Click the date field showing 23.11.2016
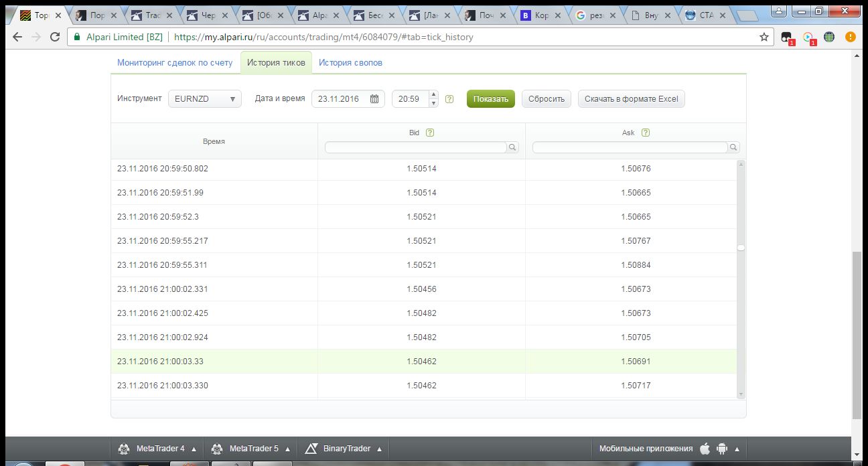868x466 pixels. [x=348, y=99]
